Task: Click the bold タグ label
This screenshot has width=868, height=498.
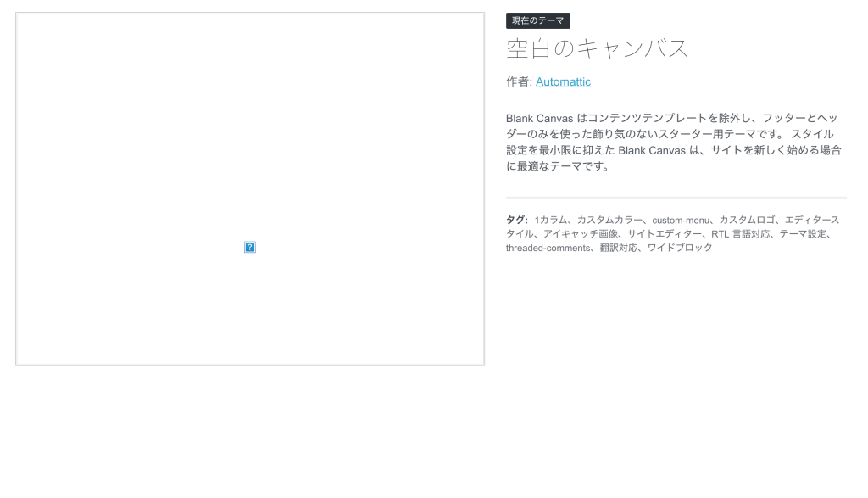Action: point(516,220)
